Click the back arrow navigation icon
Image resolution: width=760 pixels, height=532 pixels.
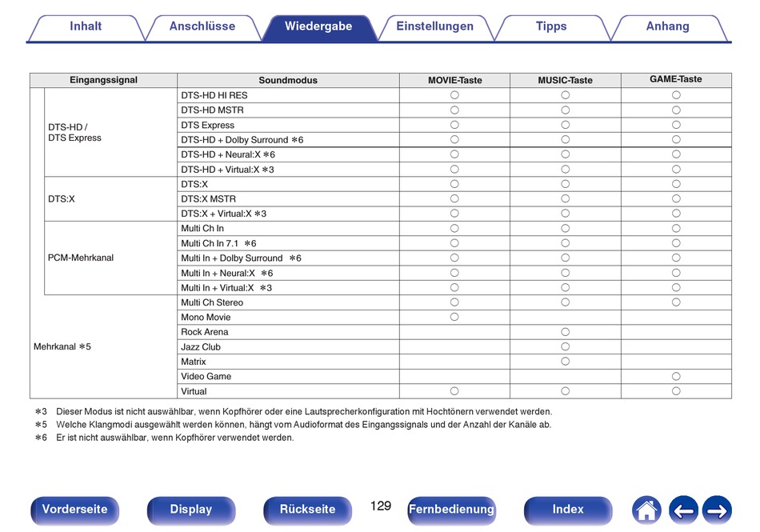pos(683,510)
